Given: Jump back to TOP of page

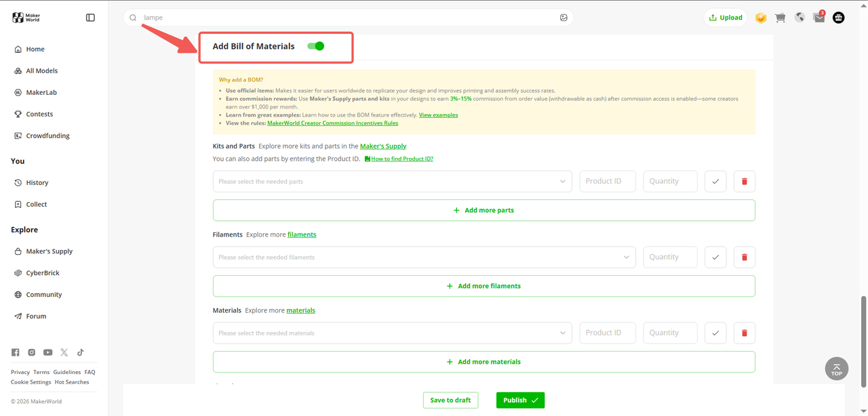Looking at the screenshot, I should click(x=837, y=369).
